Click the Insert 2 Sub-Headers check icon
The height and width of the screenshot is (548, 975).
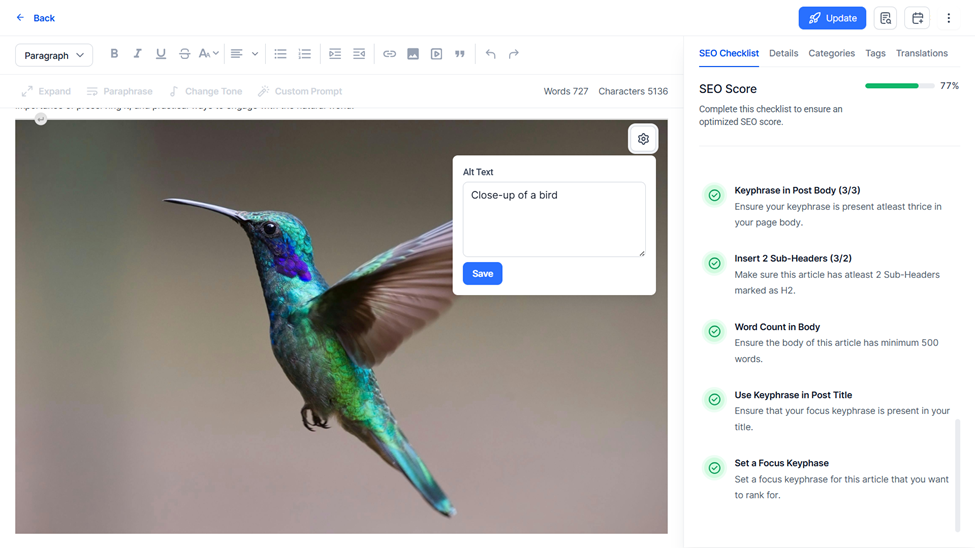[714, 263]
